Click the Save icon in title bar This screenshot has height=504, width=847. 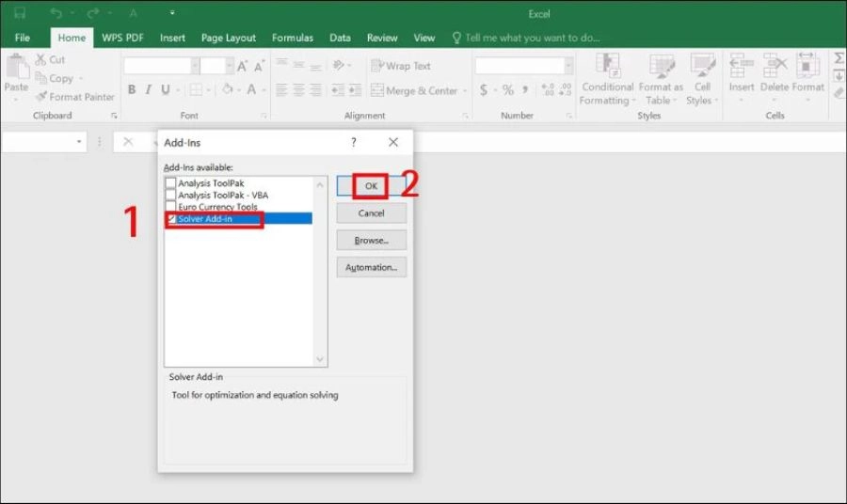pyautogui.click(x=20, y=13)
